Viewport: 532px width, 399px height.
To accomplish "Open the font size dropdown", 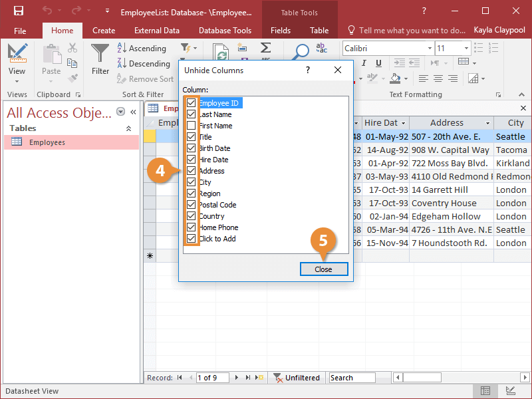I will point(465,48).
